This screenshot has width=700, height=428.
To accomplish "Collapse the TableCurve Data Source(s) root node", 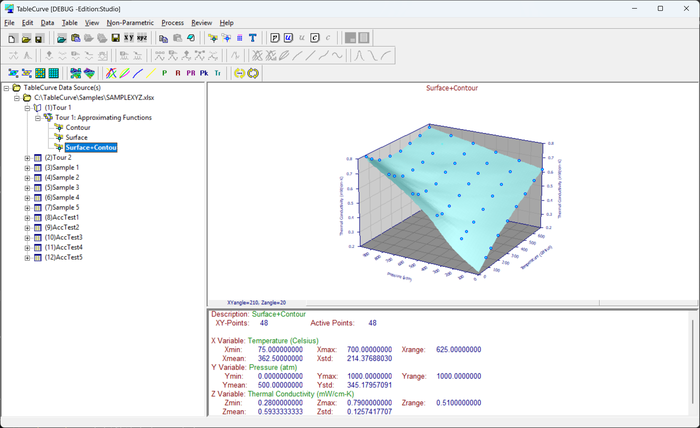I will pos(7,88).
